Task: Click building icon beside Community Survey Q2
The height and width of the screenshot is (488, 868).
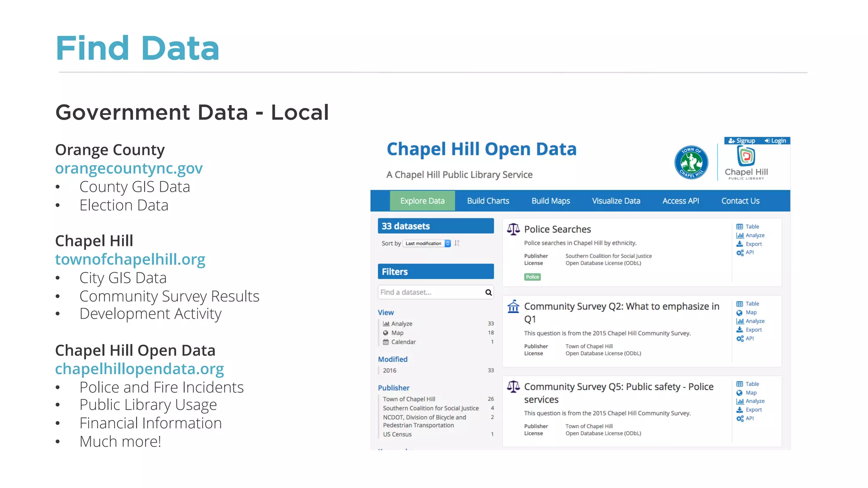Action: pyautogui.click(x=513, y=306)
